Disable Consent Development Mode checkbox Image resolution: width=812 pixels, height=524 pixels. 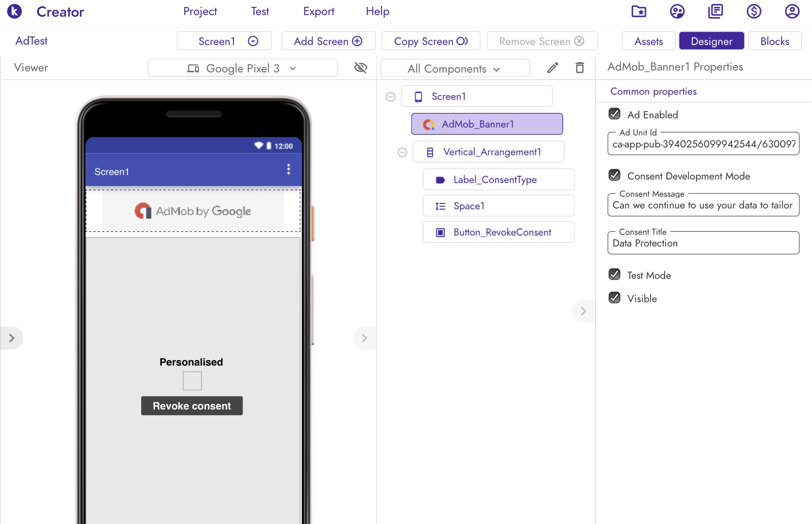615,175
